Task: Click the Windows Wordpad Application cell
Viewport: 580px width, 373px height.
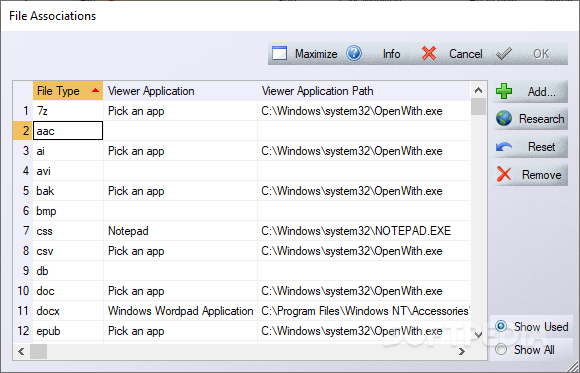Action: pos(181,311)
